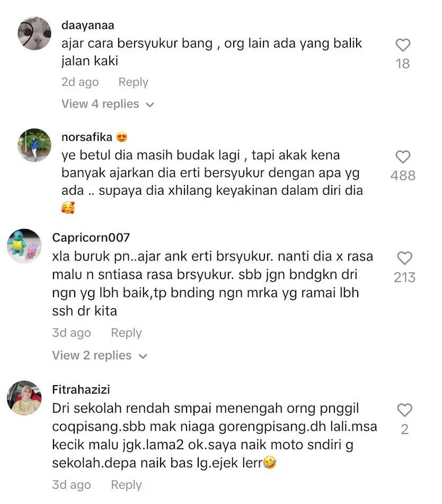The width and height of the screenshot is (442, 504).
Task: Reply to Fitrahazizi's comment
Action: (126, 485)
